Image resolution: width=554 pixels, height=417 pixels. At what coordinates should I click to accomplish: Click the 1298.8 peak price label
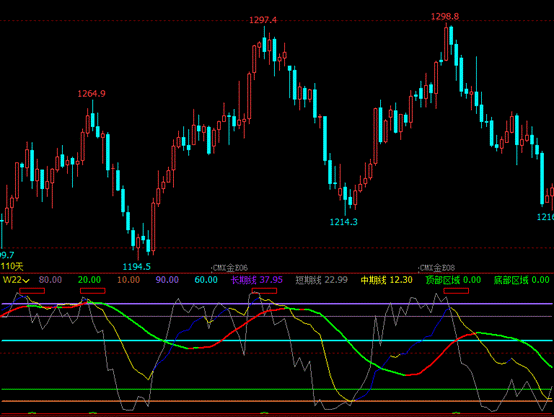(445, 16)
